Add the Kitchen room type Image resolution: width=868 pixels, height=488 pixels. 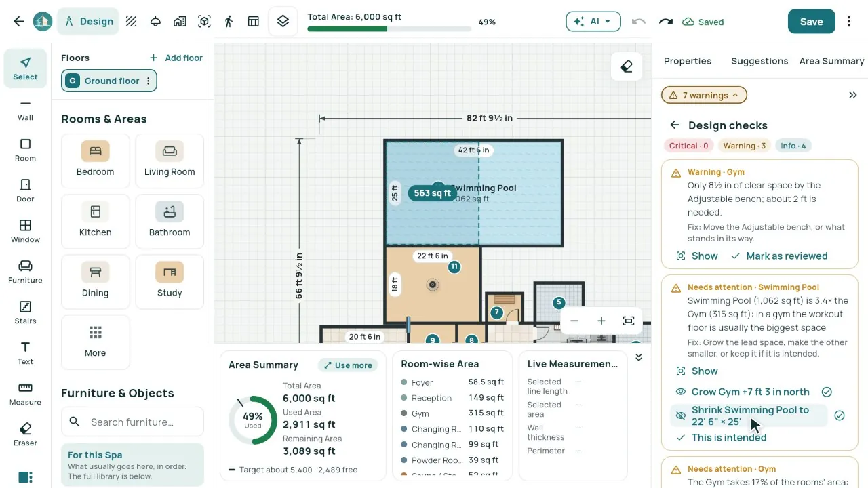[x=95, y=221]
